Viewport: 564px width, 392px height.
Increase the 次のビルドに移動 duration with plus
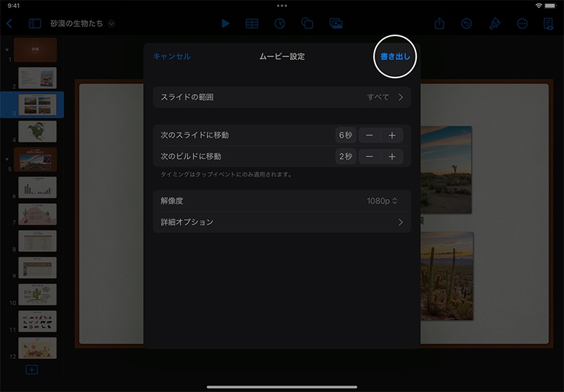[x=391, y=157]
